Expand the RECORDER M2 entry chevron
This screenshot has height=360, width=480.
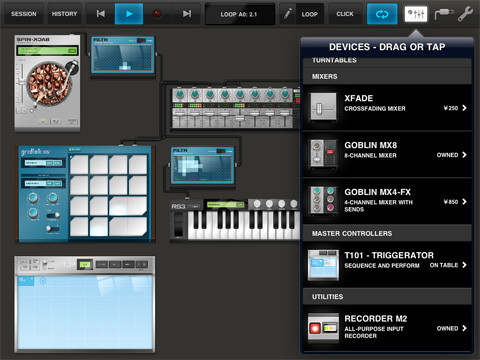(x=464, y=328)
